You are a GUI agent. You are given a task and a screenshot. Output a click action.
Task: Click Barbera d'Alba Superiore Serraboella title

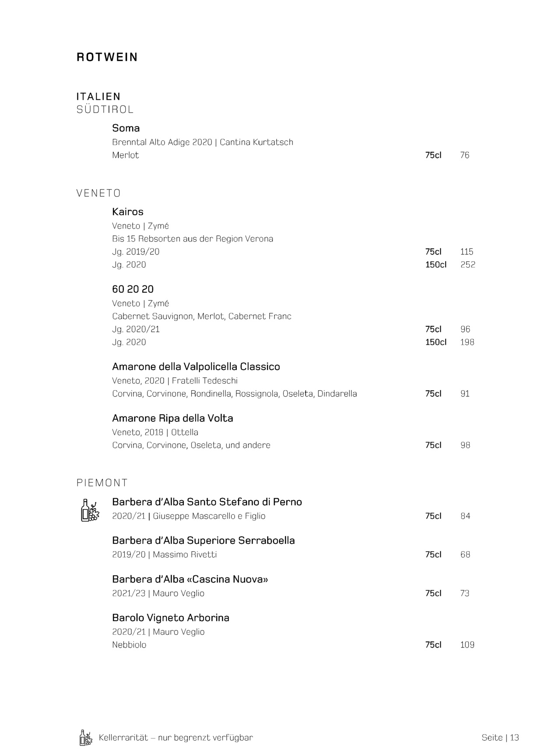click(x=204, y=540)
